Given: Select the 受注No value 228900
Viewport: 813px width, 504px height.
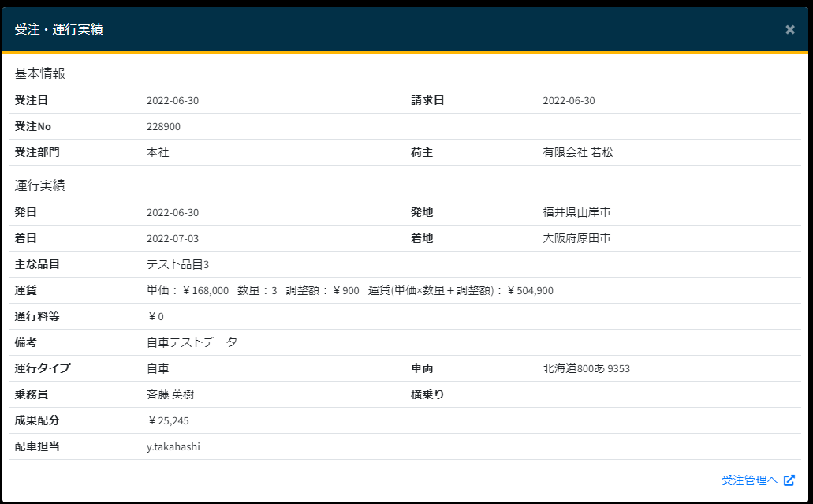Looking at the screenshot, I should [163, 127].
